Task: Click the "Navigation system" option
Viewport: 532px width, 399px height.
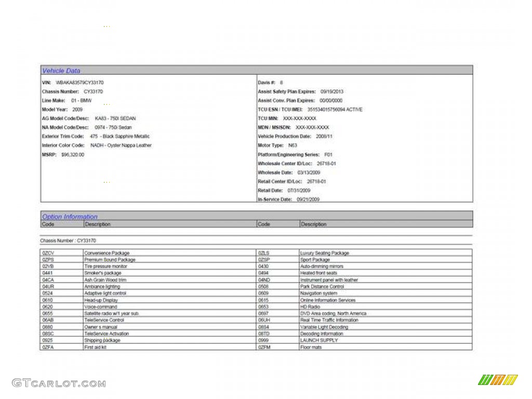Action: 318,293
